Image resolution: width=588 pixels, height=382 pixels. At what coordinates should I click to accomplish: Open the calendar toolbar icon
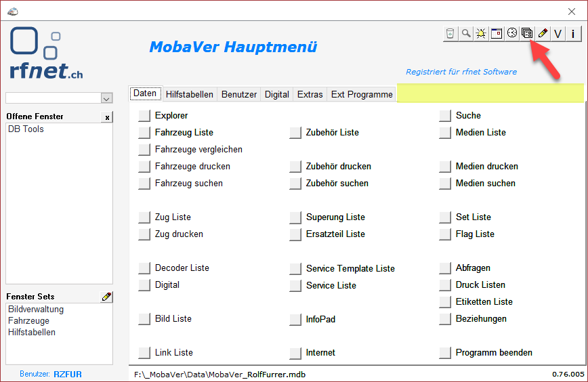click(497, 34)
